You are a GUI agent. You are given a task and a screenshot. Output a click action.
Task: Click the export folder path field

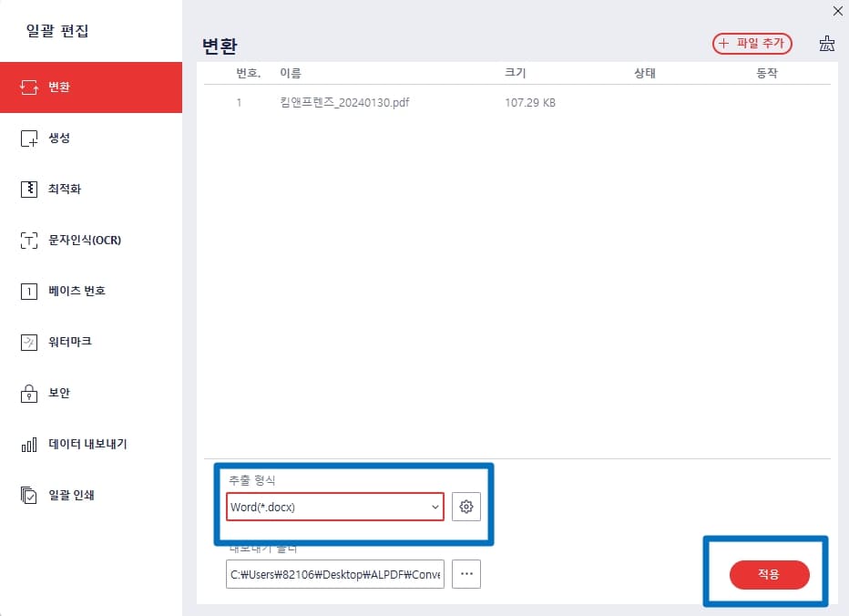335,574
